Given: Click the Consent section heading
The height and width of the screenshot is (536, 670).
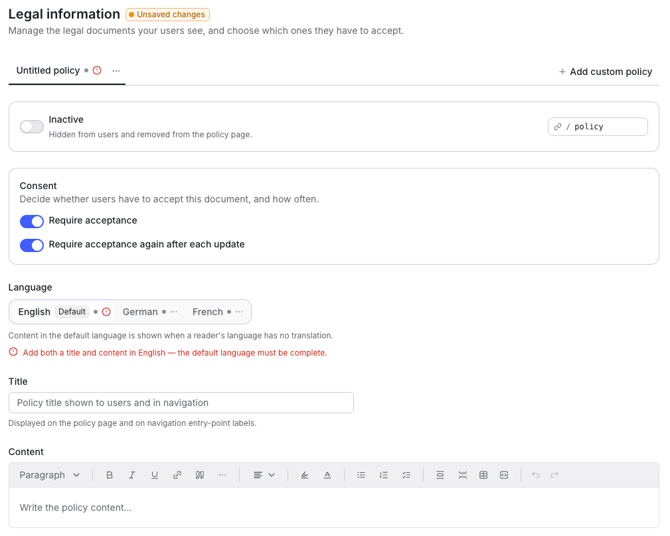Looking at the screenshot, I should pos(38,186).
